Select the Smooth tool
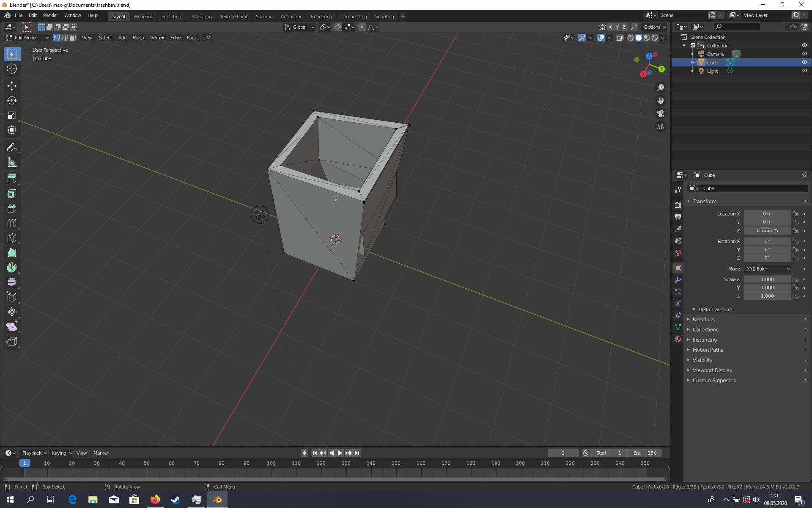Viewport: 812px width, 508px height. (12, 282)
